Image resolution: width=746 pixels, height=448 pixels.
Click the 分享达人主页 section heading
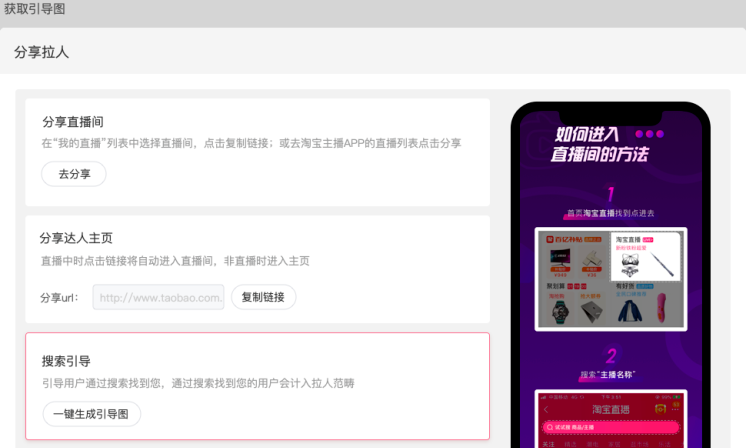click(x=76, y=238)
